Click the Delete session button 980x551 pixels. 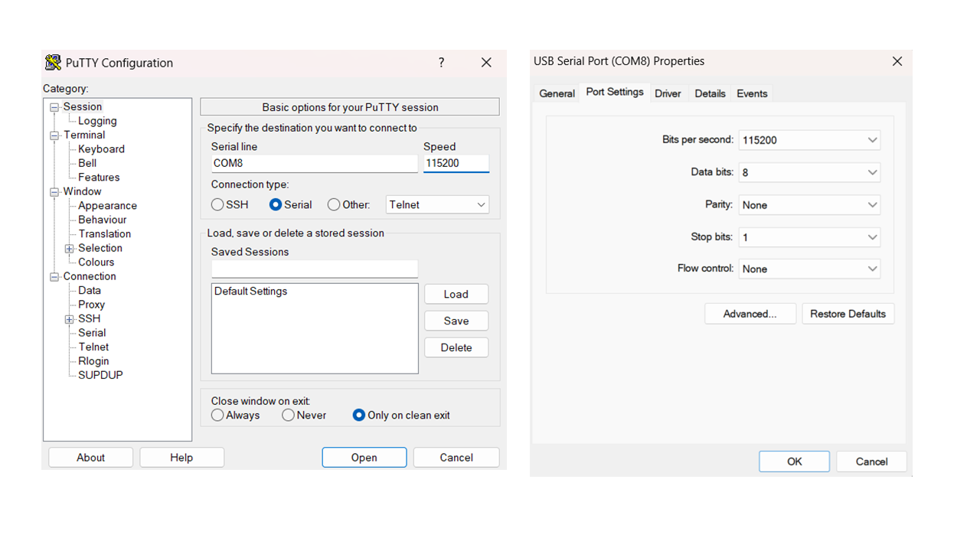pos(456,347)
